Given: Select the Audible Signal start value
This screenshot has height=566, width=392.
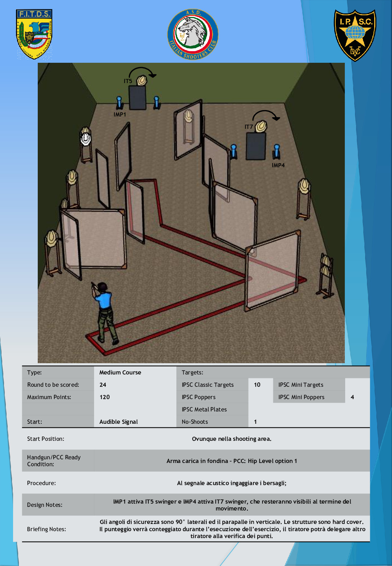Looking at the screenshot, I should pos(119,422).
